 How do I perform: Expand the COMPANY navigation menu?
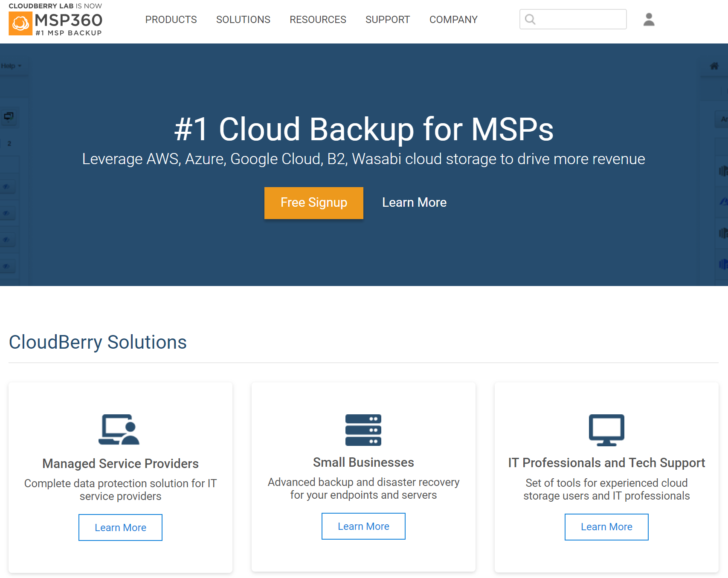(x=453, y=20)
